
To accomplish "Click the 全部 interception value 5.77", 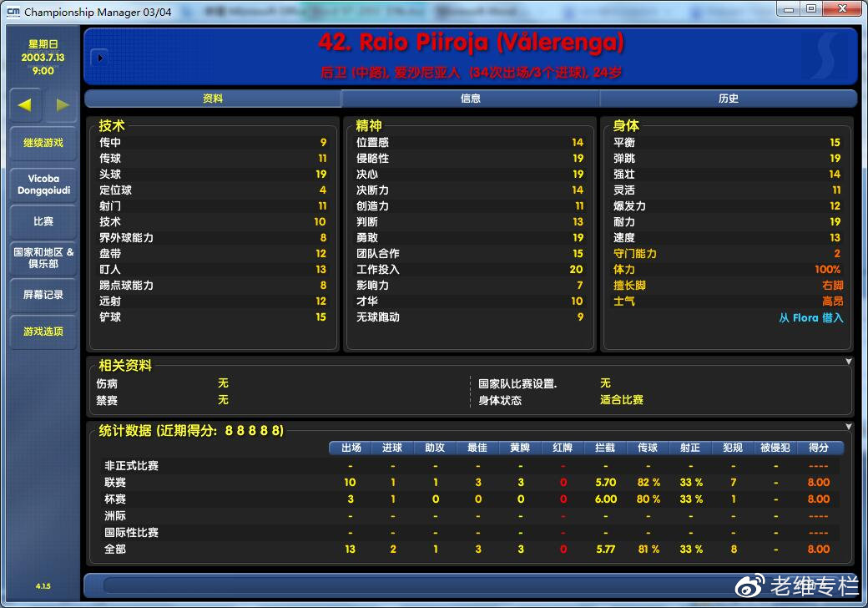I will [606, 550].
